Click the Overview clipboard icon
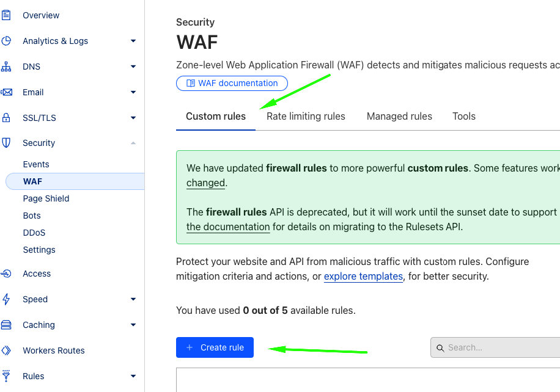Screen dimensions: 560x392 point(6,15)
